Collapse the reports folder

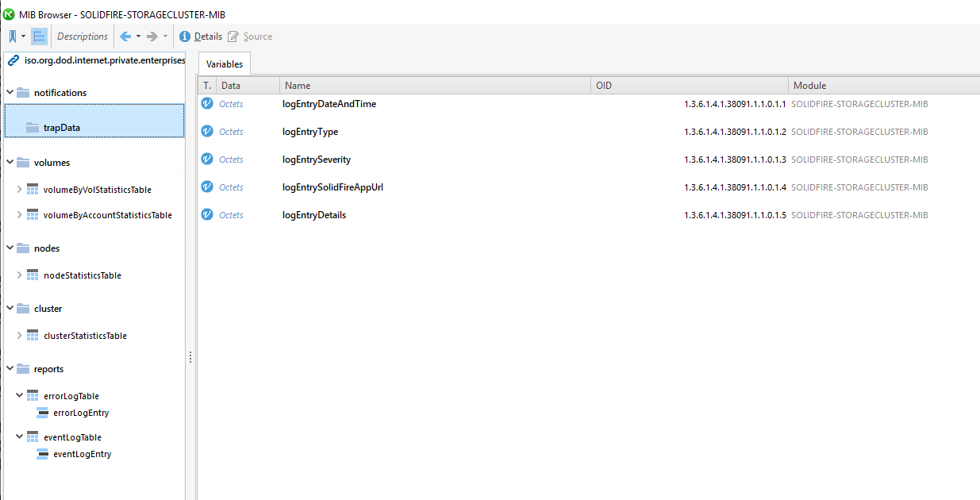[10, 369]
